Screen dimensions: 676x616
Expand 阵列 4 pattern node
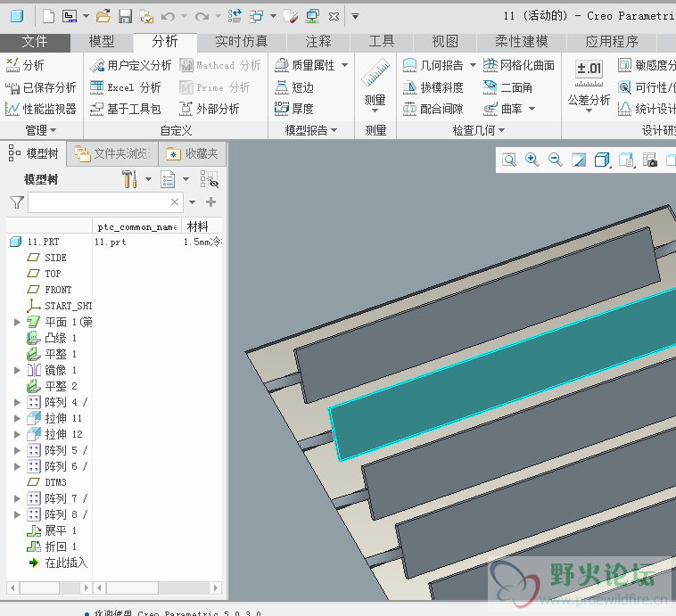[17, 403]
